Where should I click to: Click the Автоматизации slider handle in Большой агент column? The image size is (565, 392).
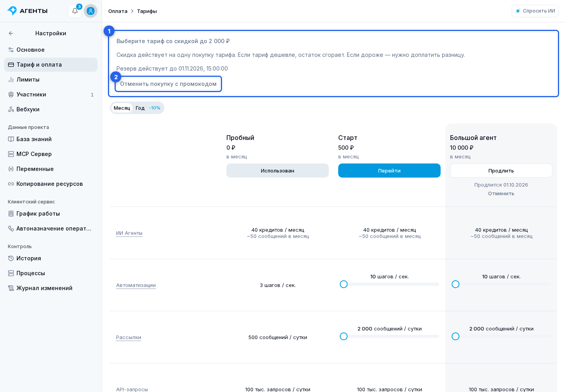click(456, 284)
